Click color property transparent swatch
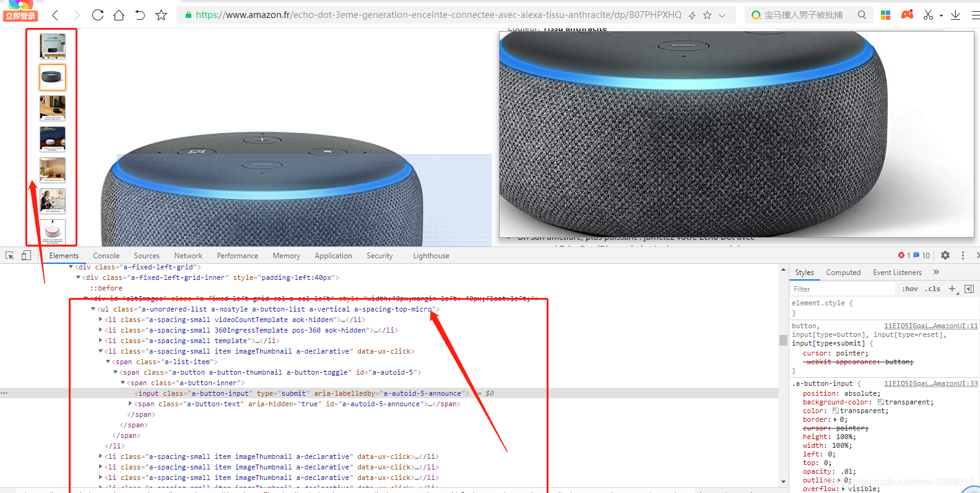This screenshot has width=980, height=493. pos(836,411)
